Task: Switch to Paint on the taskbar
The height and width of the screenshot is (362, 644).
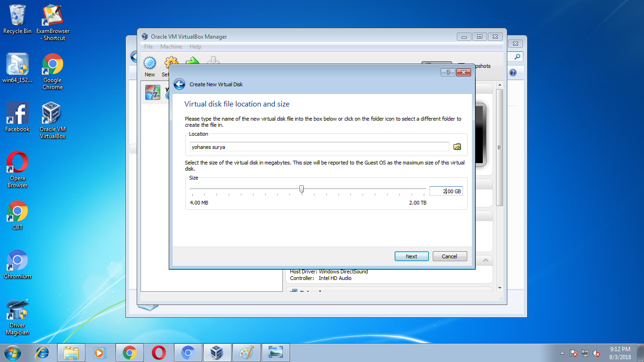Action: (x=246, y=353)
